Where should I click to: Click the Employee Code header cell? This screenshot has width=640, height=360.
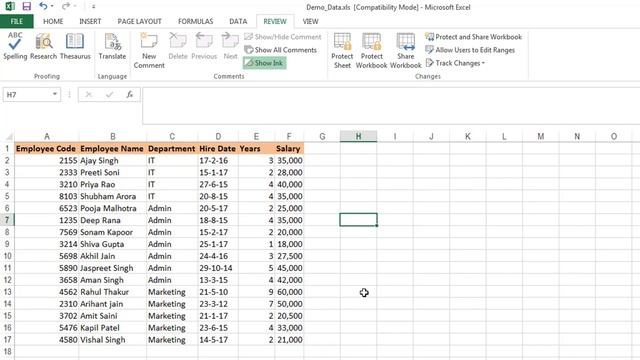pos(47,149)
